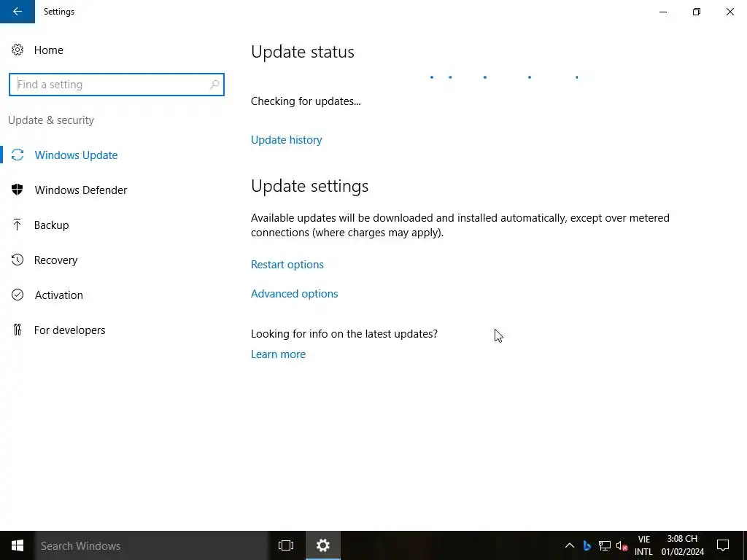The image size is (747, 560).
Task: Open network status tray icon
Action: click(x=605, y=545)
